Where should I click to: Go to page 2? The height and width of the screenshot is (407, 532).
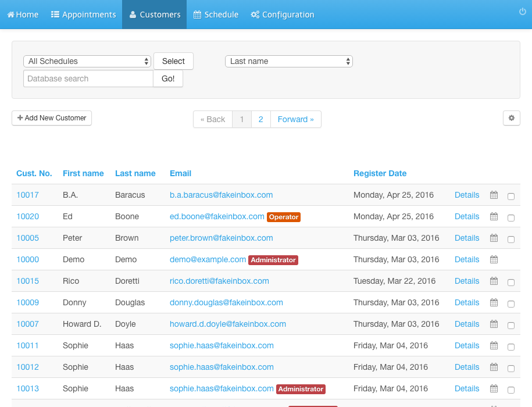click(260, 119)
